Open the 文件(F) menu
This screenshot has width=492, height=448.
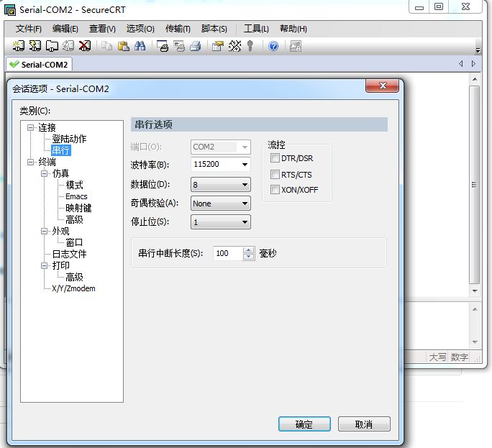click(29, 29)
